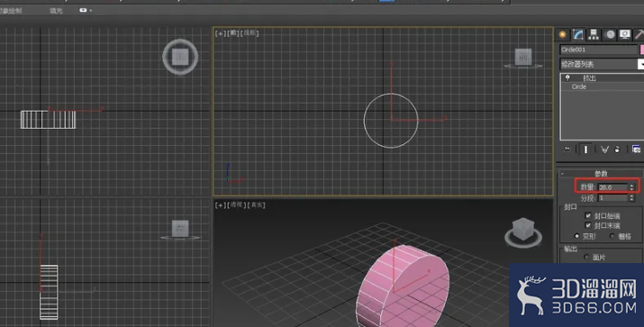
Task: Open the 填充 ribbon tab
Action: point(56,11)
